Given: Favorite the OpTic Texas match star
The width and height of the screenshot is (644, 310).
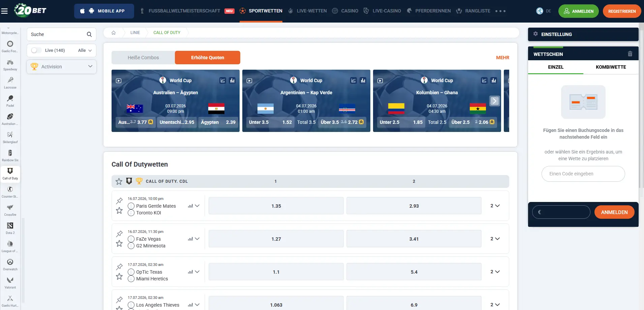Looking at the screenshot, I should tap(119, 276).
